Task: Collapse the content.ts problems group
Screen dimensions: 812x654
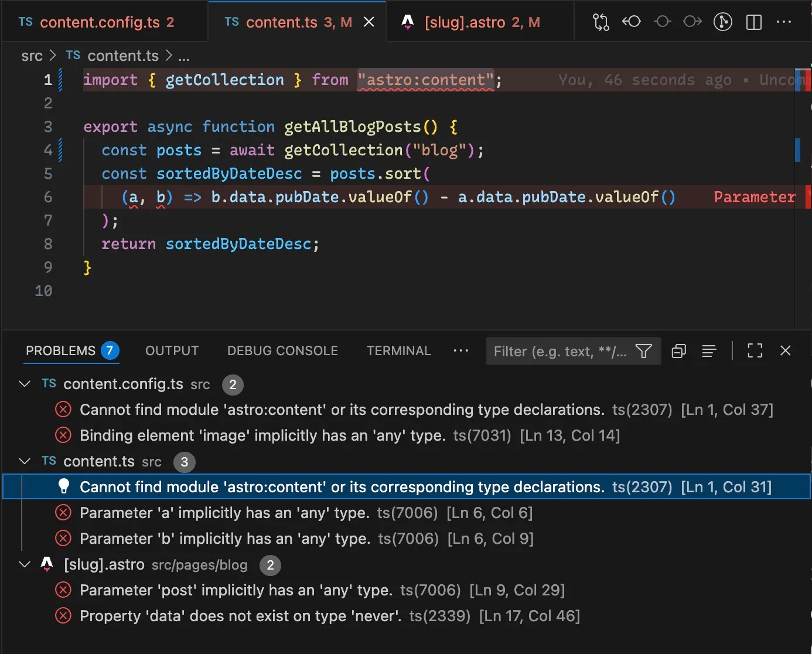Action: pyautogui.click(x=25, y=461)
